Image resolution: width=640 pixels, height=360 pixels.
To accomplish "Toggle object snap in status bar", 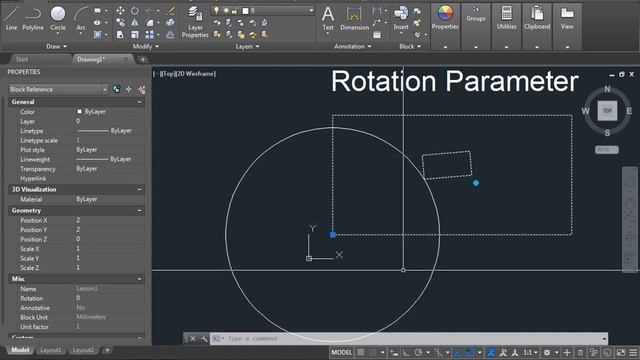I will [470, 352].
